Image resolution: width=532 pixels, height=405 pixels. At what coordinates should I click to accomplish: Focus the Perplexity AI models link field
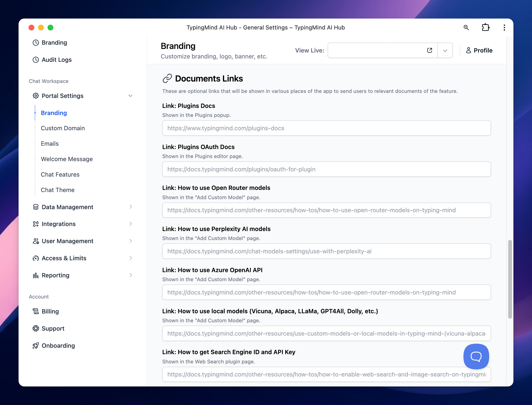coord(326,251)
